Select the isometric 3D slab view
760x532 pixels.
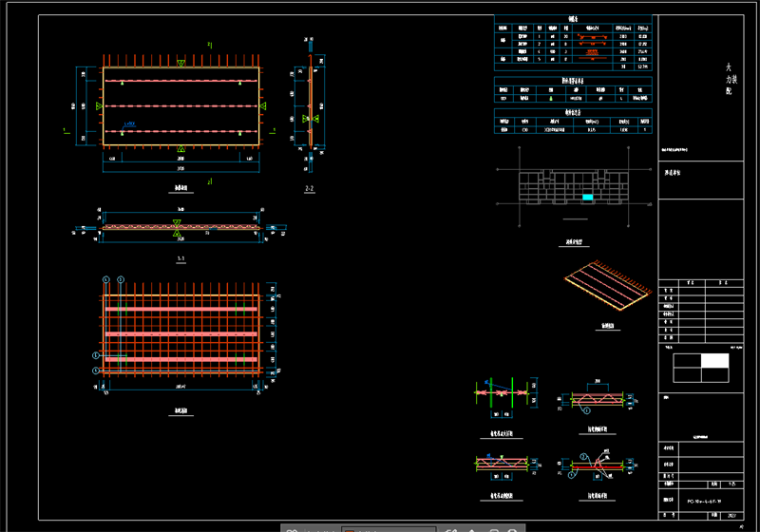(x=608, y=285)
